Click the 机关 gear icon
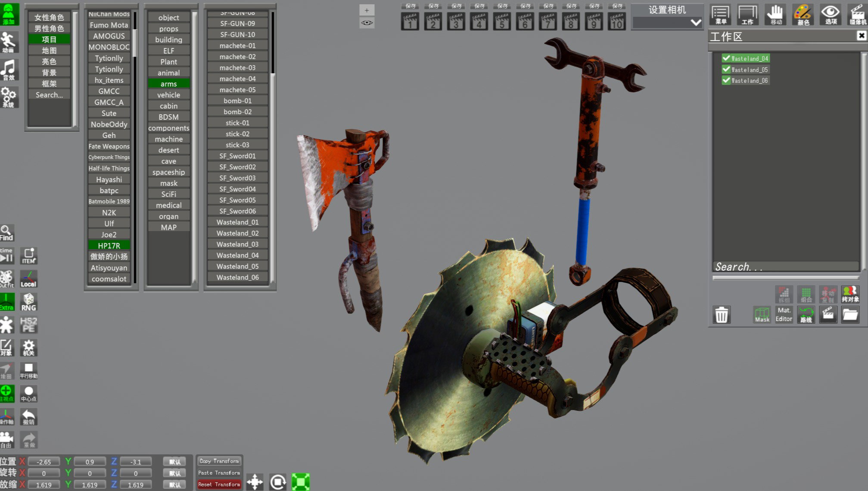This screenshot has width=868, height=491. pos(29,347)
